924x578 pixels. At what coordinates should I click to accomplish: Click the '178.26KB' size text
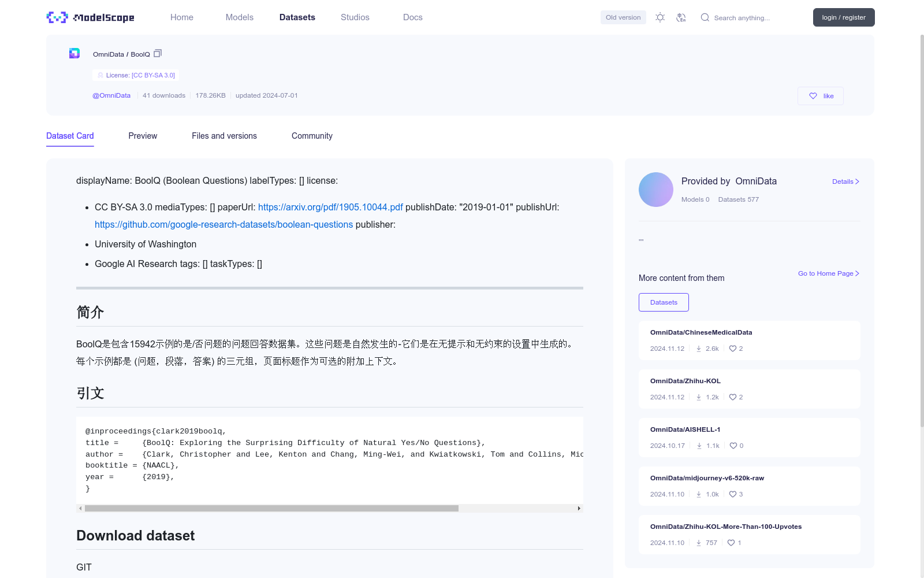pos(210,95)
